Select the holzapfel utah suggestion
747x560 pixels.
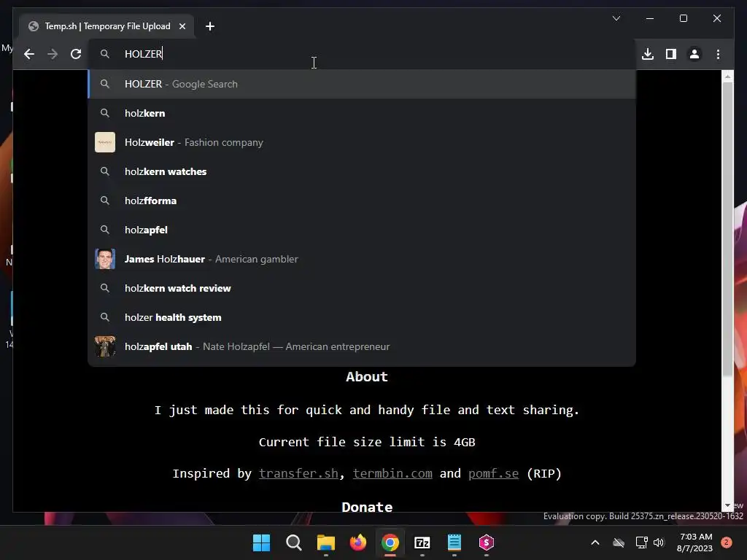tap(362, 346)
